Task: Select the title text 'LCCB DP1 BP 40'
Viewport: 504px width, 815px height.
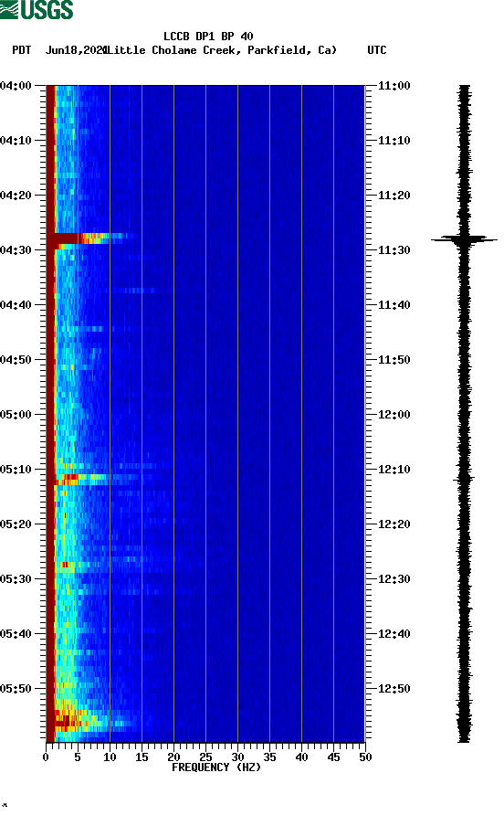Action: pos(208,37)
